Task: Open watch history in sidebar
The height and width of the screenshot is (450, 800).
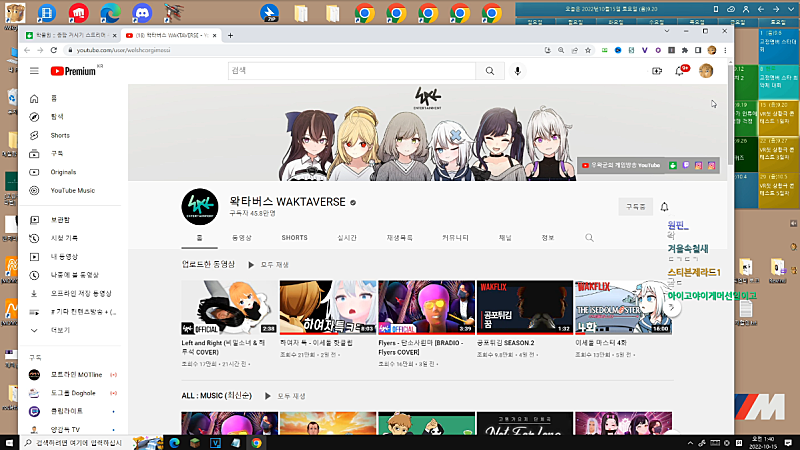Action: coord(64,238)
